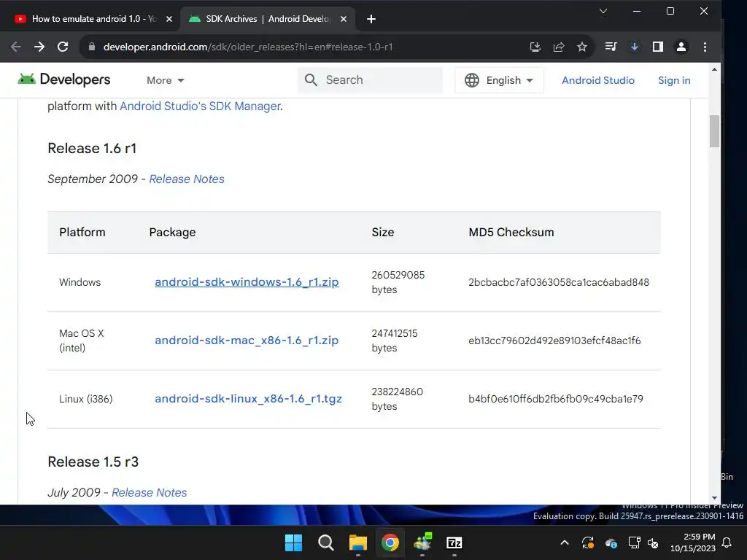Open Android Studio's SDK Manager link
747x560 pixels.
(x=200, y=106)
